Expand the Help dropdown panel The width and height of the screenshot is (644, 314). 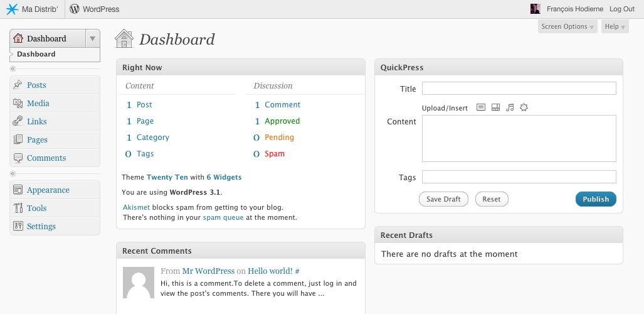coord(615,26)
